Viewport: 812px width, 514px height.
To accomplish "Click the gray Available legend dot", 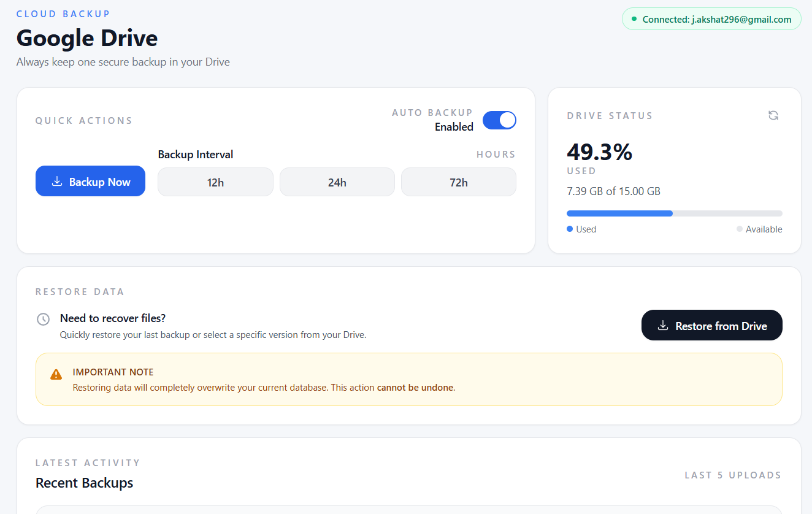I will click(740, 229).
